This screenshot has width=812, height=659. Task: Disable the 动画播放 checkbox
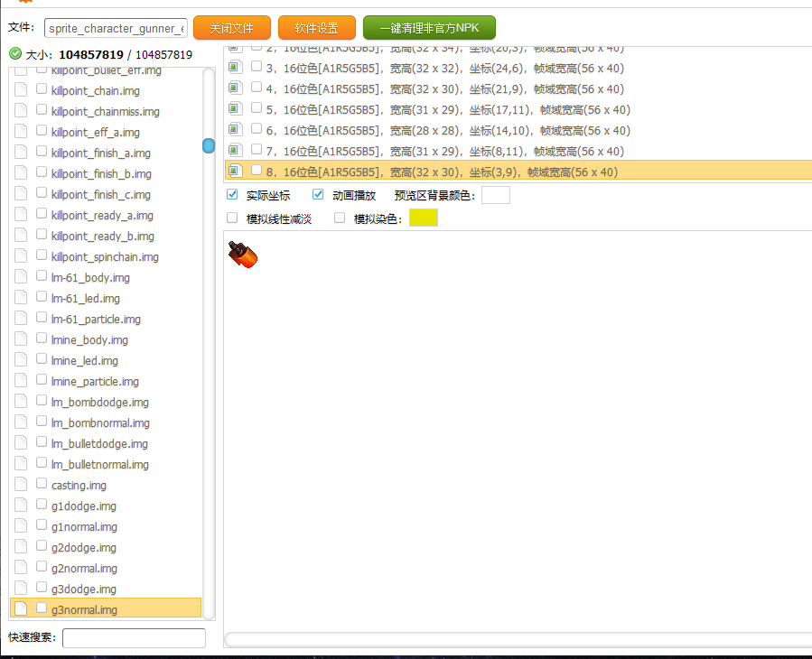(318, 195)
